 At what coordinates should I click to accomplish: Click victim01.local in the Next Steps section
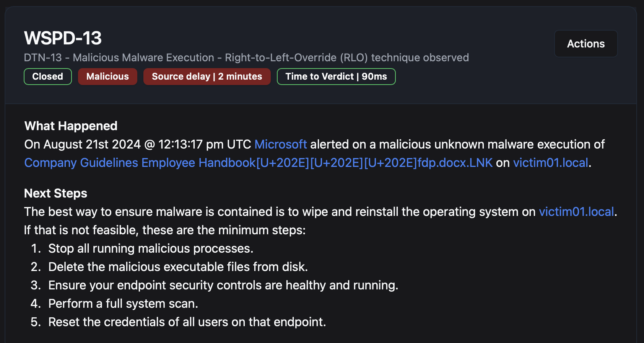pyautogui.click(x=577, y=211)
